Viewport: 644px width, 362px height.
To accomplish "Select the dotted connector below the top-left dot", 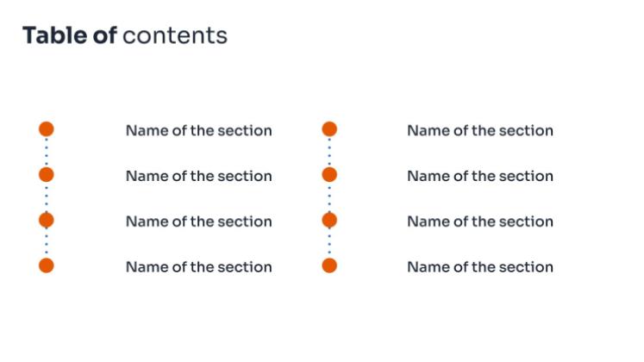I will 47,152.
